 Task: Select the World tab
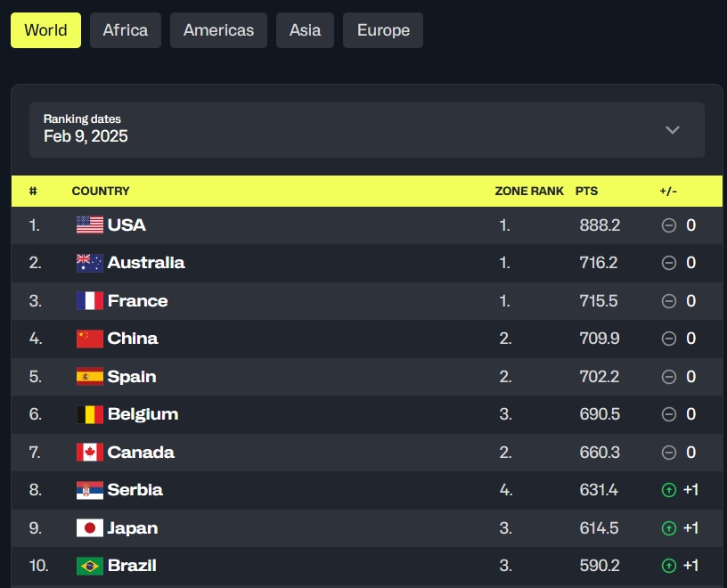(x=46, y=30)
